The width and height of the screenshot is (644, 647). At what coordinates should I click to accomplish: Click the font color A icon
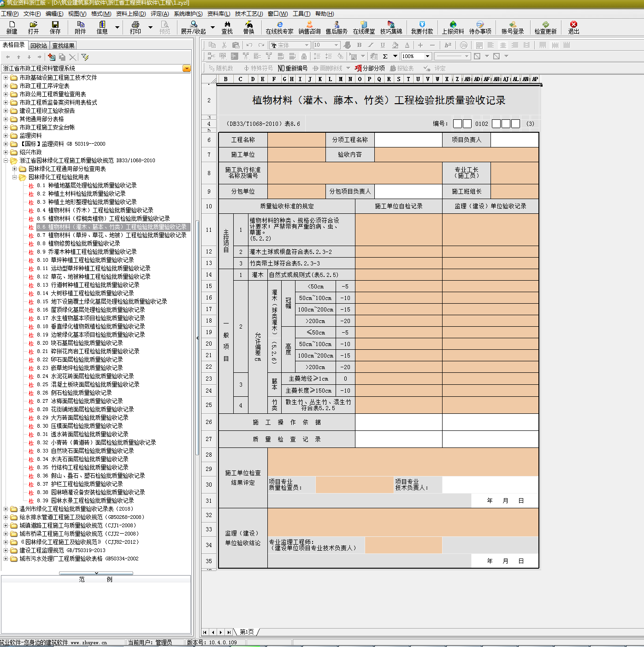[407, 45]
